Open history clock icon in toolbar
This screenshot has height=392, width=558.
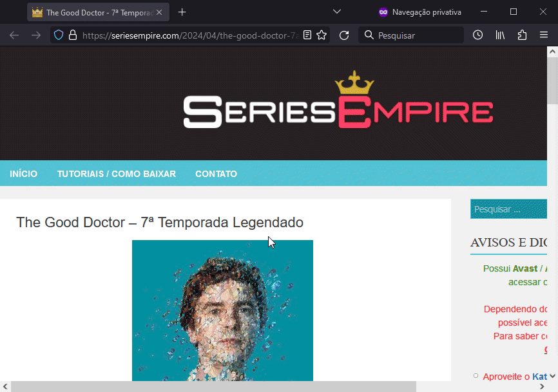(477, 35)
